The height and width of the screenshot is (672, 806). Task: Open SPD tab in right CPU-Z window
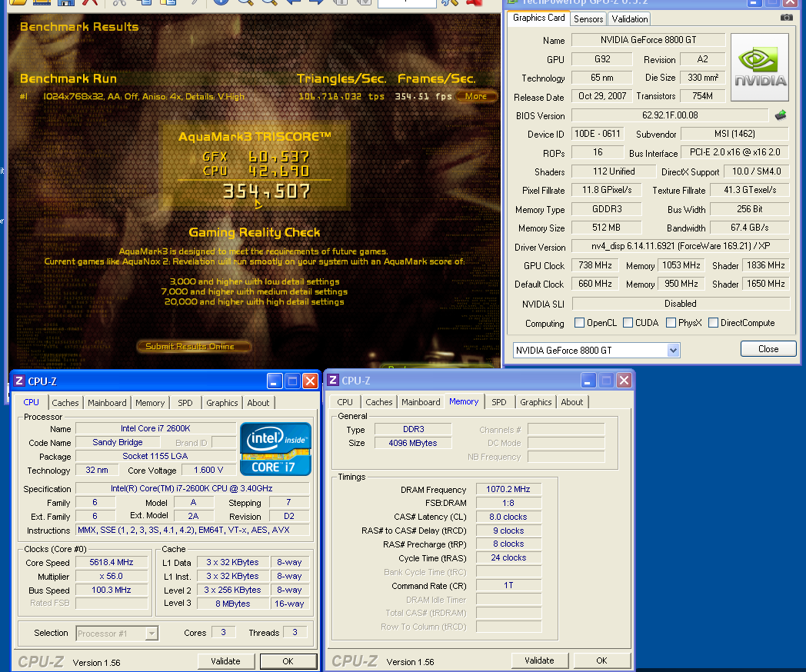(x=498, y=402)
